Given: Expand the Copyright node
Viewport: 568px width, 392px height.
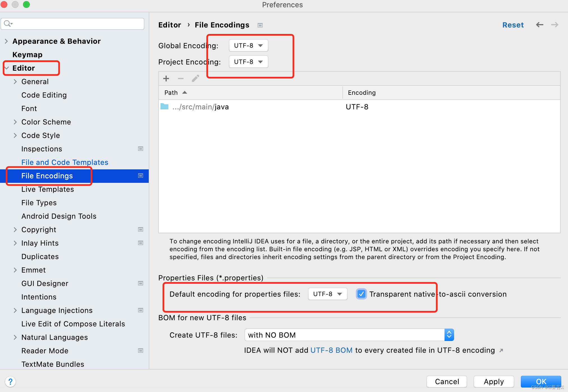Looking at the screenshot, I should [15, 230].
